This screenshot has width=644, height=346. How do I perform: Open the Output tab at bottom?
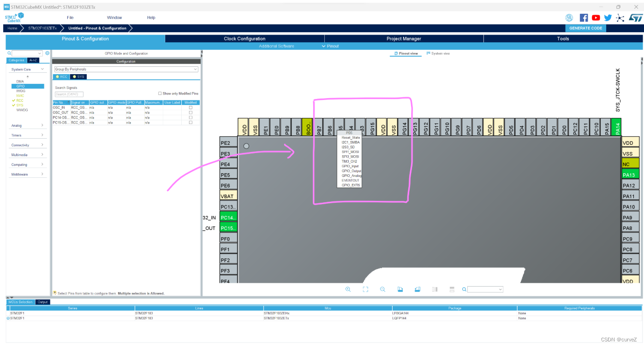43,302
